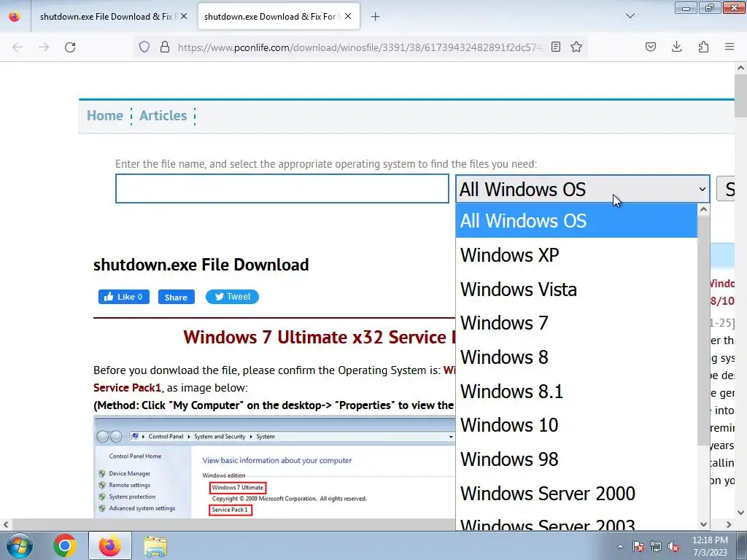Choose Windows Server 2000 from the list
Screen dimensions: 747x560
click(x=576, y=494)
